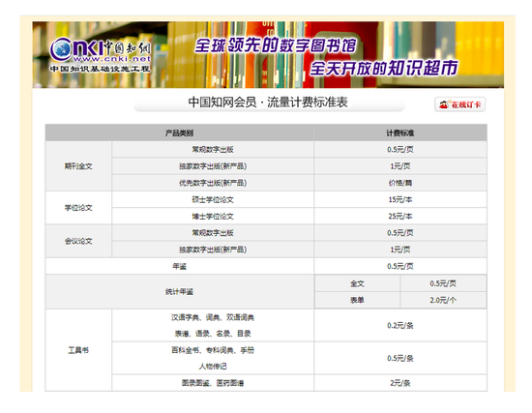Click the 学位论文 category cell

(x=78, y=208)
